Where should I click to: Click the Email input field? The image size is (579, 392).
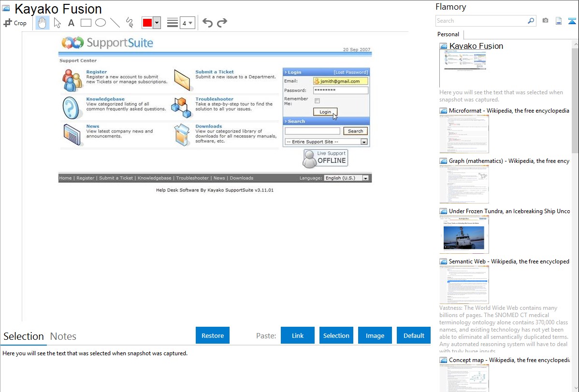(340, 81)
